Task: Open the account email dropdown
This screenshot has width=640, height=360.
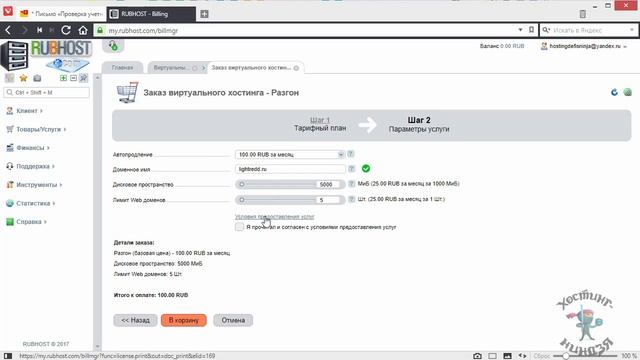Action: click(584, 46)
